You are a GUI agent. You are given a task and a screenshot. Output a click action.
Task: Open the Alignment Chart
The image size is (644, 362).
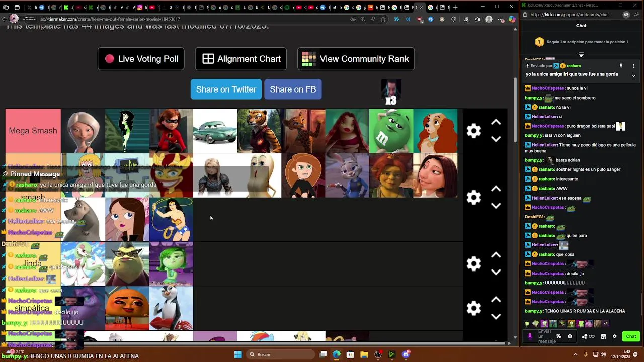point(240,59)
